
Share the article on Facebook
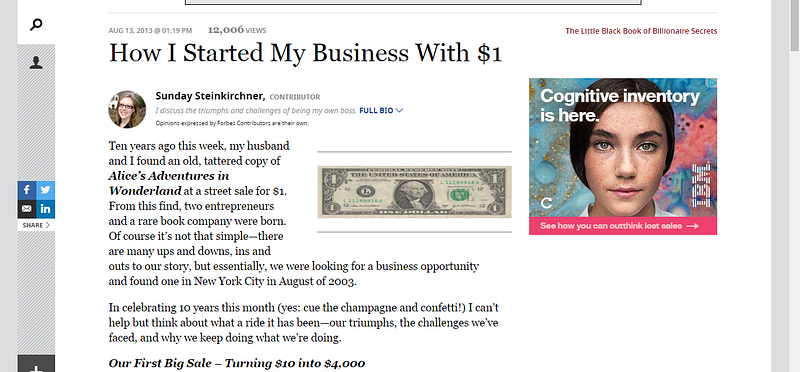27,190
